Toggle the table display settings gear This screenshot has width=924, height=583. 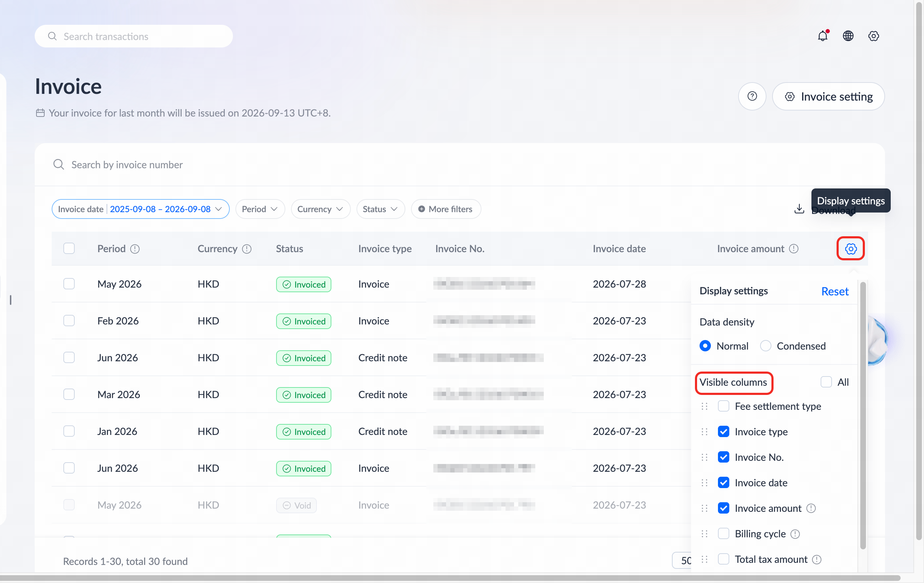(x=850, y=249)
